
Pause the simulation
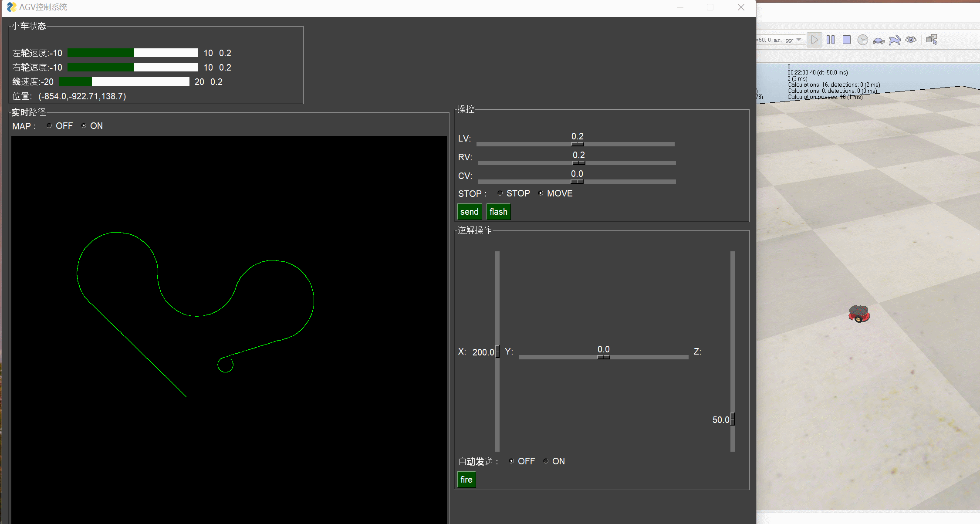831,40
